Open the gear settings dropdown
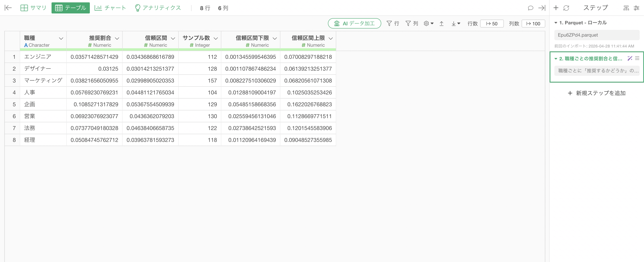Screen dimensions: 644x262 [428, 24]
